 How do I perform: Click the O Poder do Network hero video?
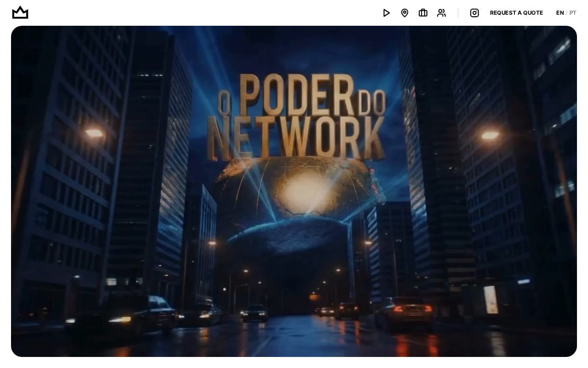pyautogui.click(x=294, y=191)
